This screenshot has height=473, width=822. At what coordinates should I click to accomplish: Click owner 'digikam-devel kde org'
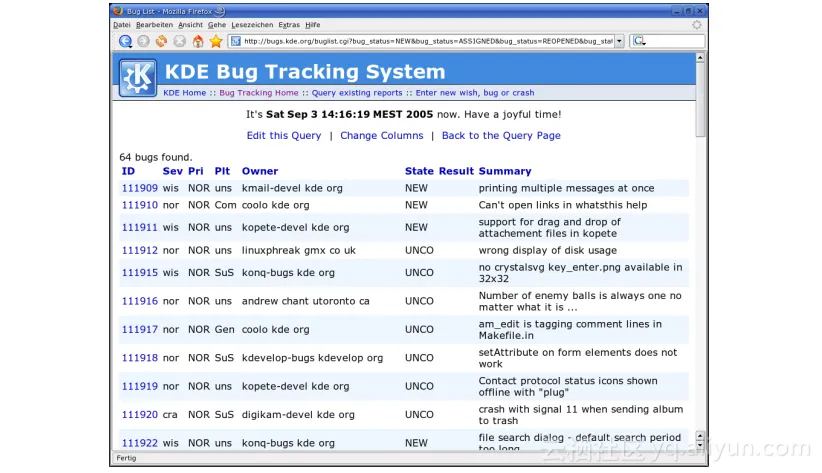tap(298, 414)
